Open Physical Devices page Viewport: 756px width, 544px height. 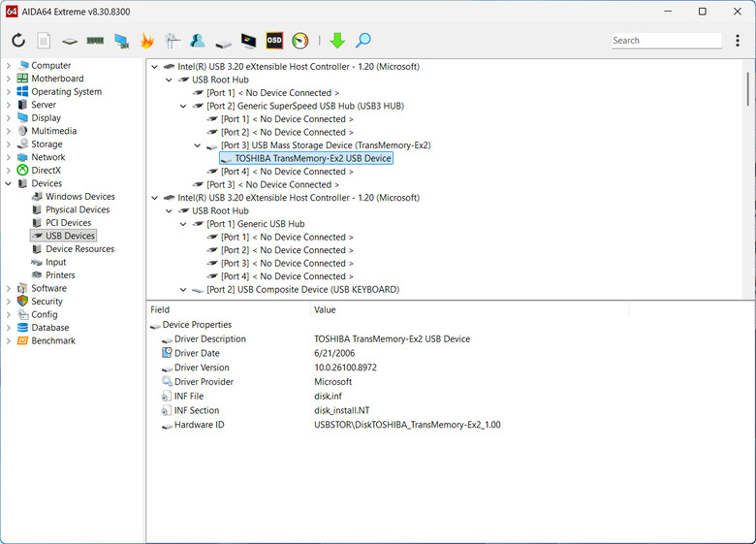tap(78, 209)
